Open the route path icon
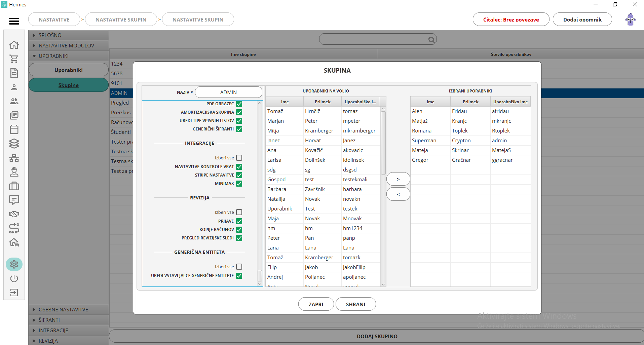644x345 pixels. pos(14,228)
